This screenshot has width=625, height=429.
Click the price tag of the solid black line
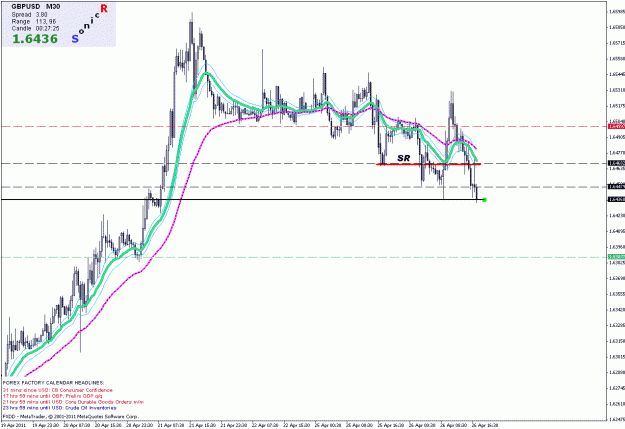click(x=616, y=199)
